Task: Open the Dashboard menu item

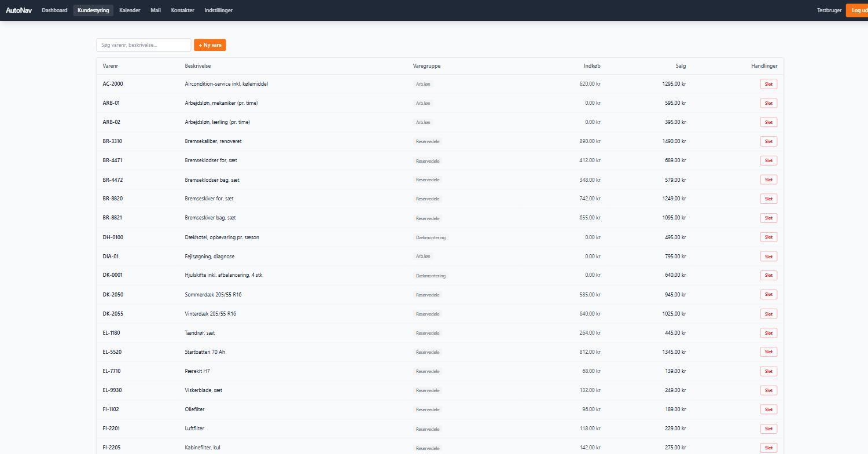Action: click(x=54, y=10)
